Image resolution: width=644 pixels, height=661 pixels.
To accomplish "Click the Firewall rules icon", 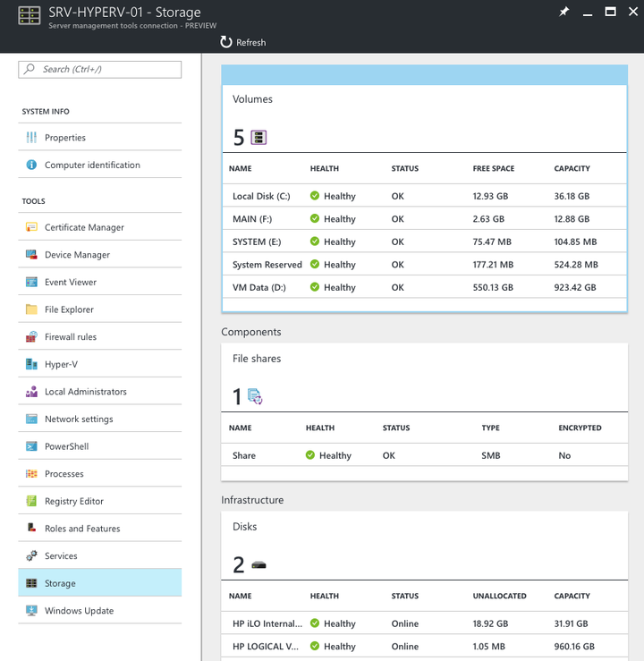I will (31, 337).
